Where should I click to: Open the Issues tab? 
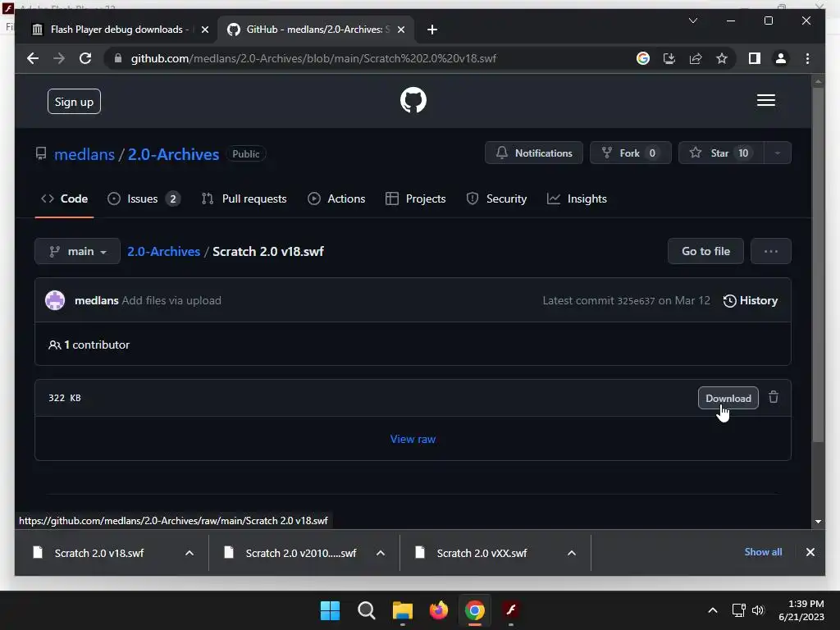(x=144, y=199)
